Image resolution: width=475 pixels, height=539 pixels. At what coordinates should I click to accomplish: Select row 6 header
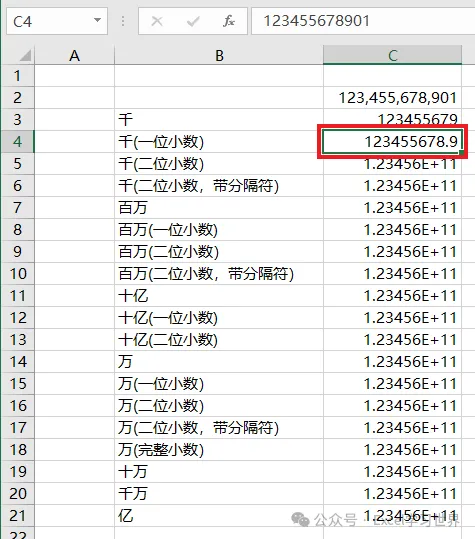[18, 186]
